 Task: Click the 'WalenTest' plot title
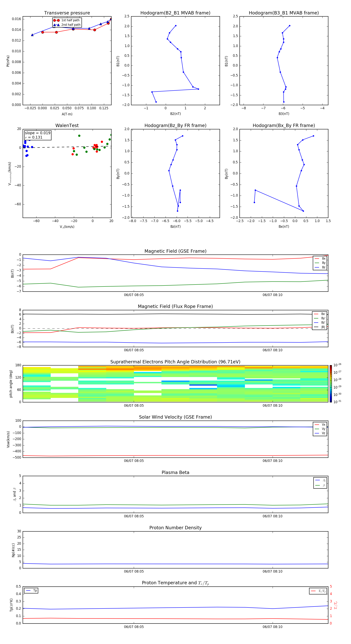click(x=67, y=125)
